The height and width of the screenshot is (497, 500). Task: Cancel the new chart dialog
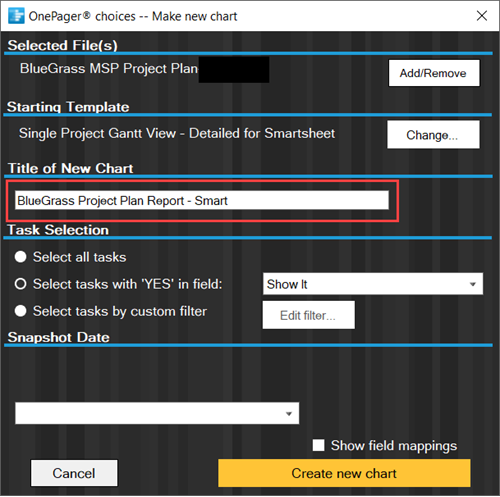tap(74, 473)
